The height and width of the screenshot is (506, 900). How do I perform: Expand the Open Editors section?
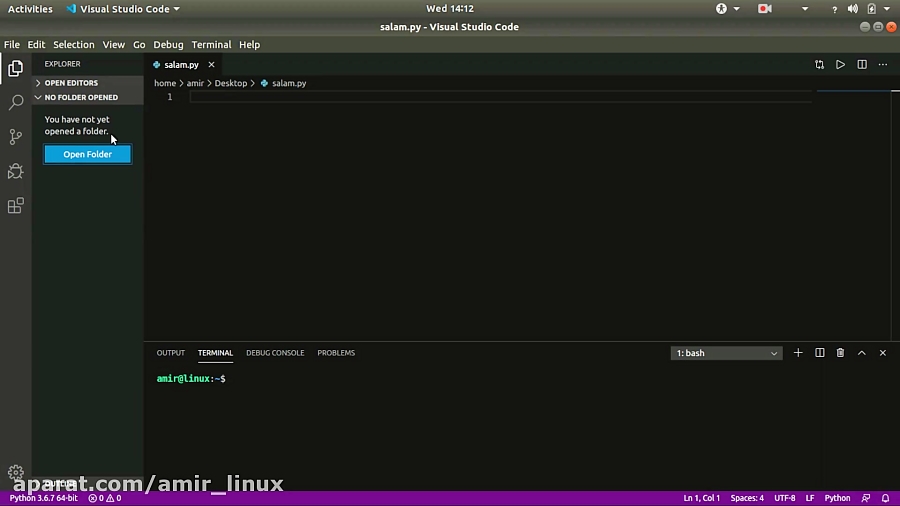[x=70, y=83]
